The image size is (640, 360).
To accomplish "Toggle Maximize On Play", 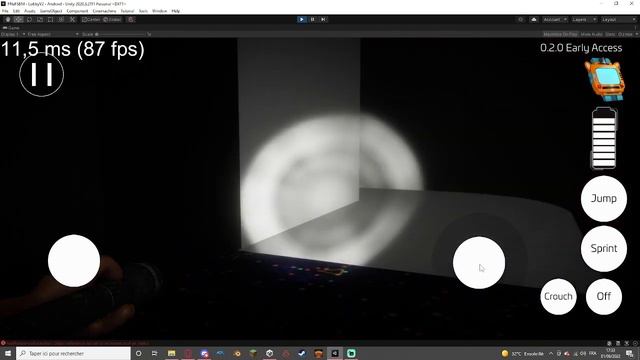I will (x=560, y=34).
